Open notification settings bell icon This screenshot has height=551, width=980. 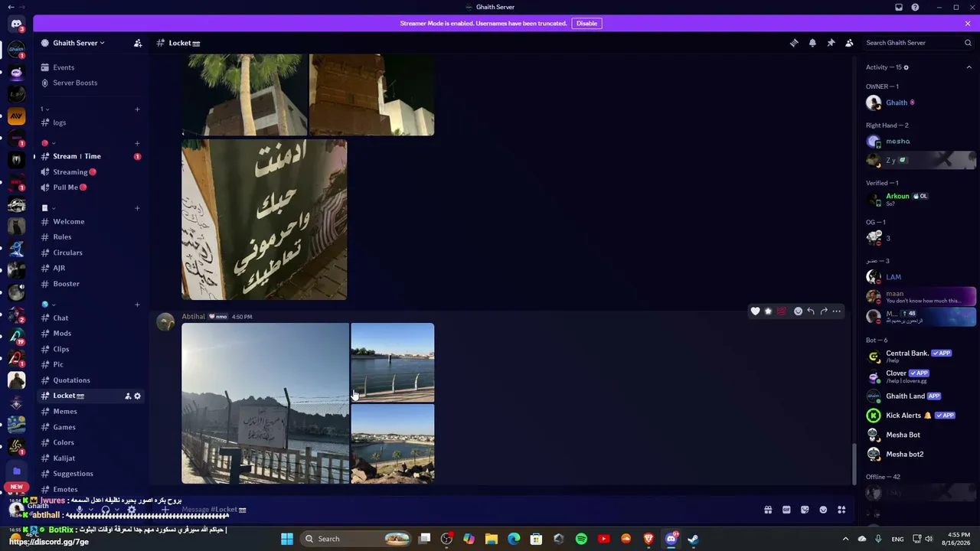click(x=812, y=43)
